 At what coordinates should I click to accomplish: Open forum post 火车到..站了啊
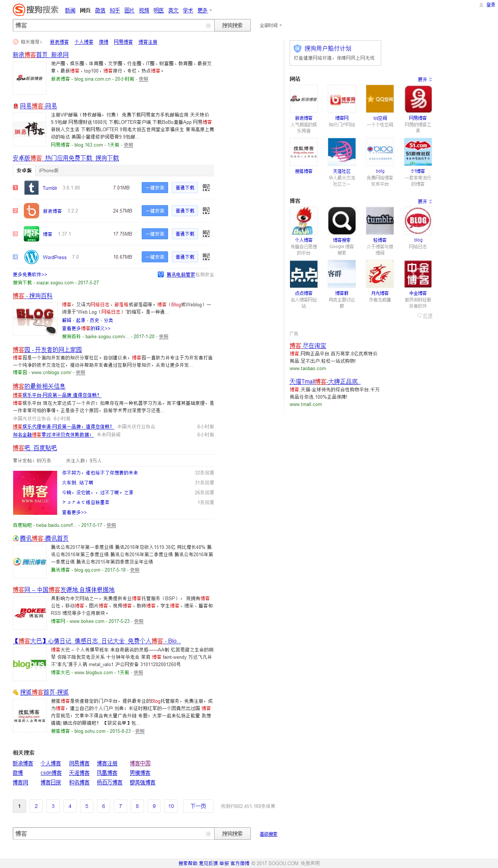click(x=78, y=483)
